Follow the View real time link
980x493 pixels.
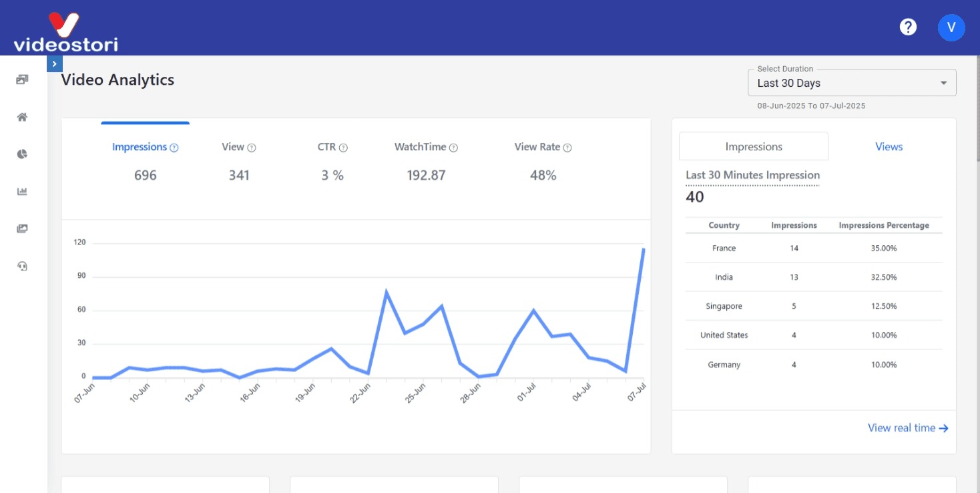point(907,428)
